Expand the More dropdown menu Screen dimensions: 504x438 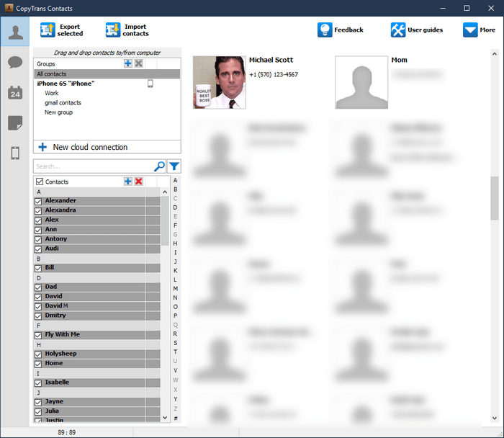pos(479,30)
